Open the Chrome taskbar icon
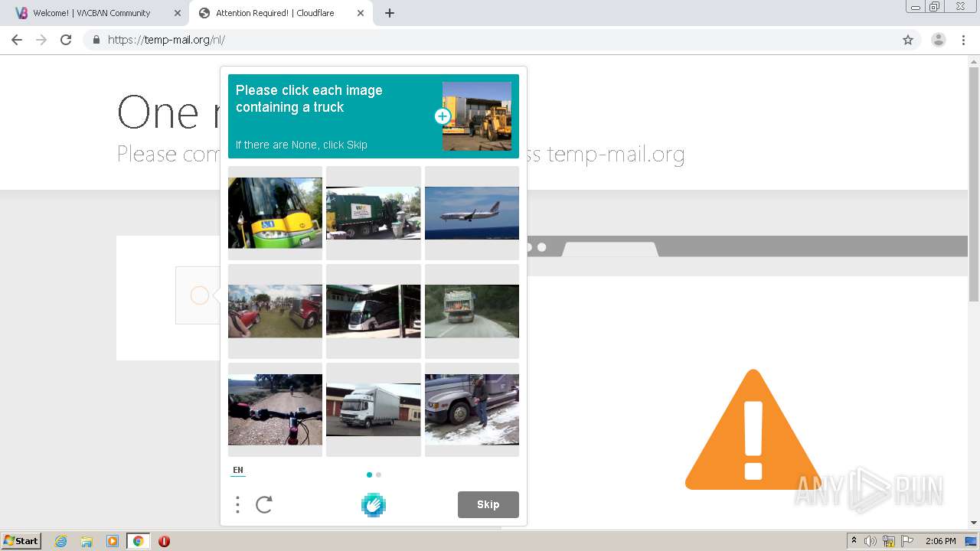 [138, 541]
